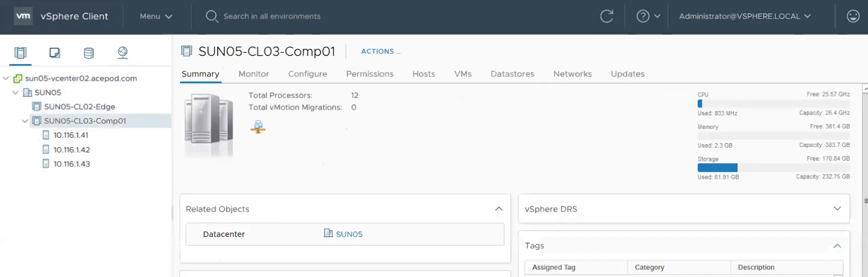This screenshot has height=277, width=868.
Task: Switch to the Monitor tab
Action: pos(253,74)
